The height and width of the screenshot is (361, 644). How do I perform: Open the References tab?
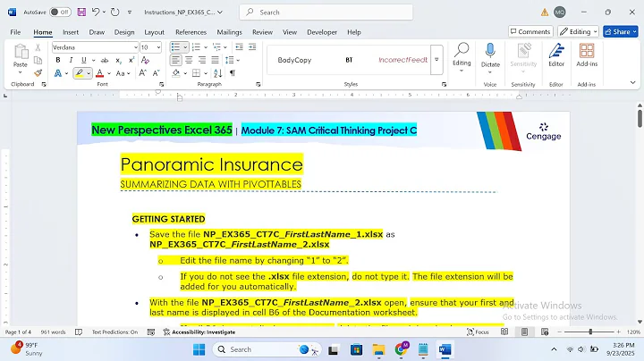191,32
